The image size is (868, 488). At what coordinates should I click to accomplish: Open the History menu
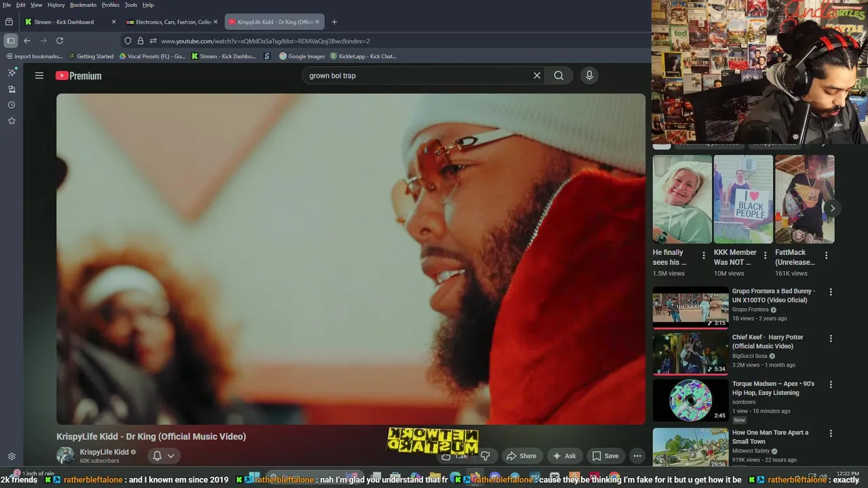pos(56,5)
